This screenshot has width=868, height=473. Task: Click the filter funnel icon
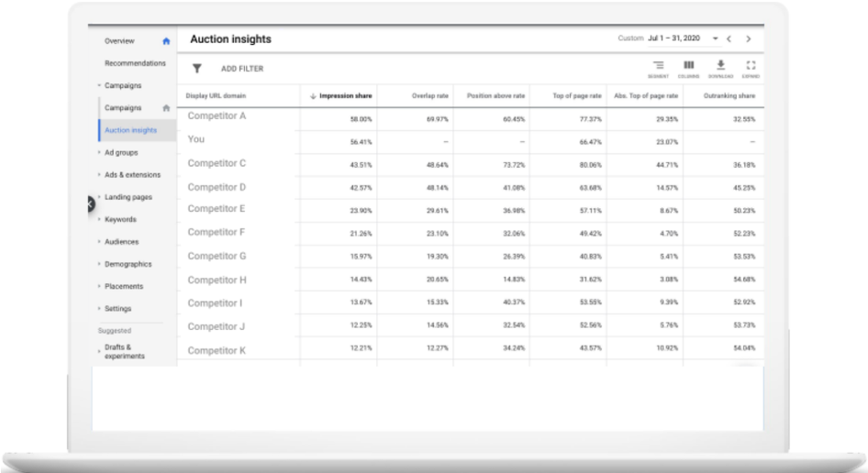pos(196,69)
